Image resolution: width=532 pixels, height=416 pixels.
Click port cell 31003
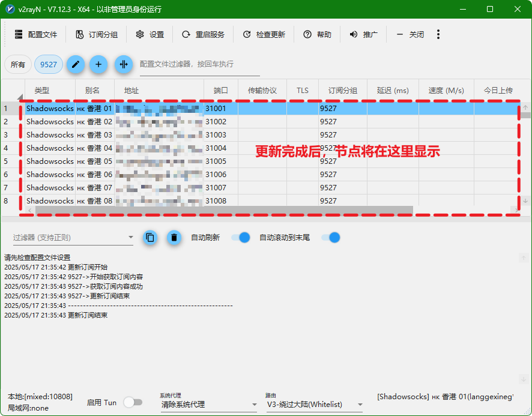coord(221,134)
